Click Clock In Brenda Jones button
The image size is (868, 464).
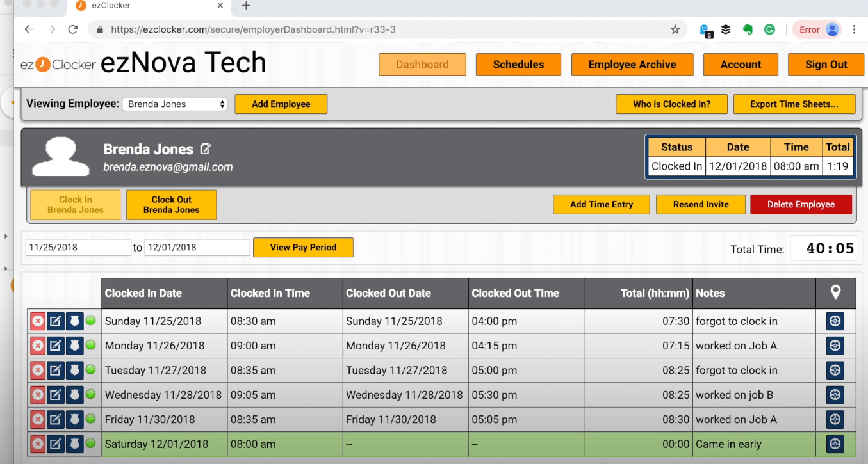(76, 204)
